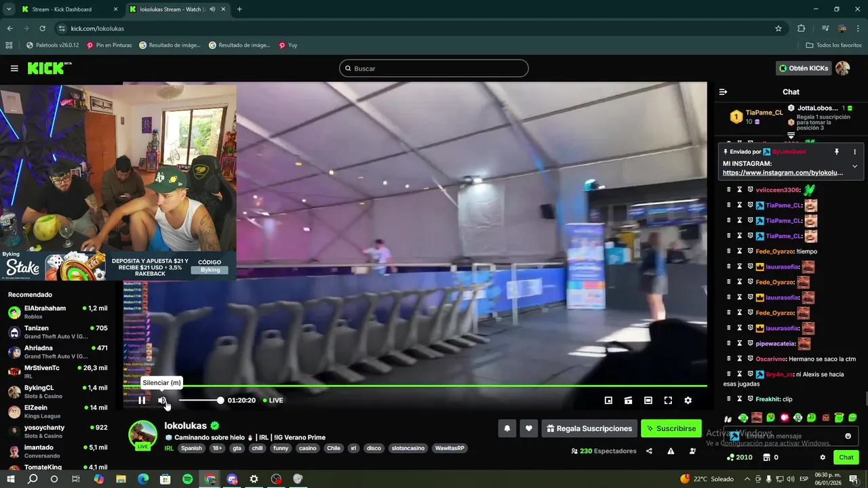Go to the KICK logo home page

pos(49,68)
